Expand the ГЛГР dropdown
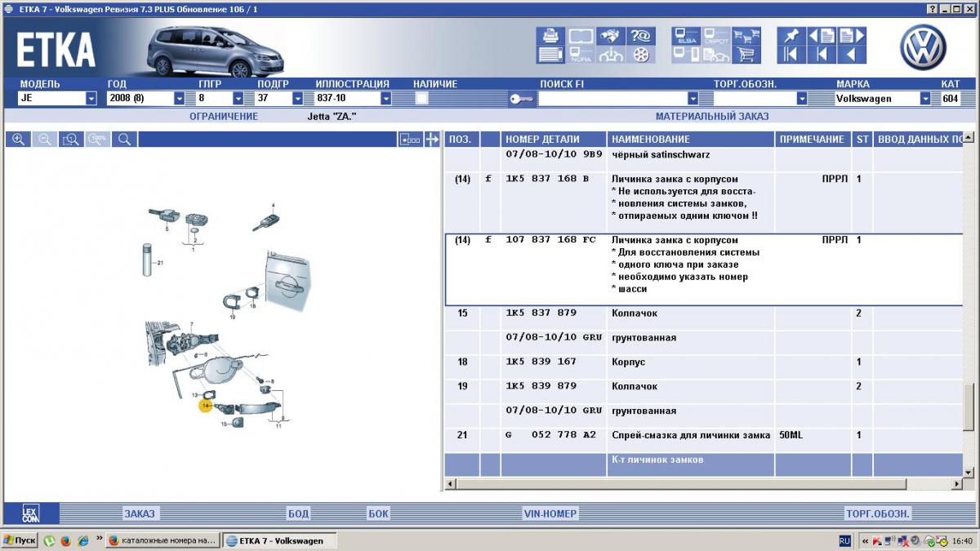Image resolution: width=980 pixels, height=551 pixels. [x=238, y=99]
